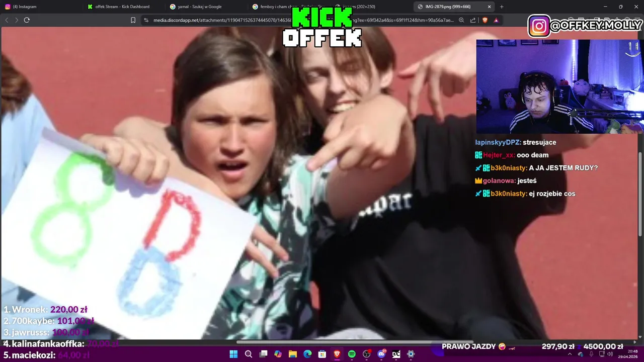Open Brave Shields lion icon
Viewport: 644px width, 362px height.
point(485,20)
